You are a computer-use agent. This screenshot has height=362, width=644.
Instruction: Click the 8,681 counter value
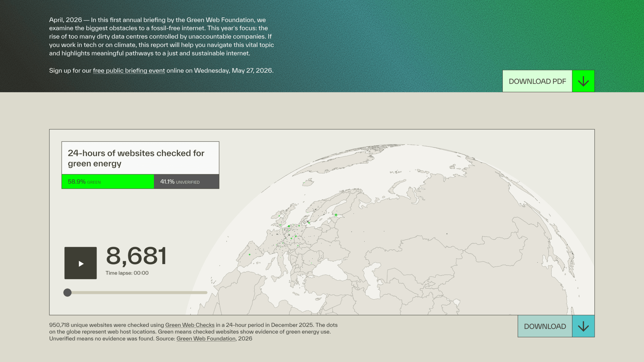pos(136,256)
